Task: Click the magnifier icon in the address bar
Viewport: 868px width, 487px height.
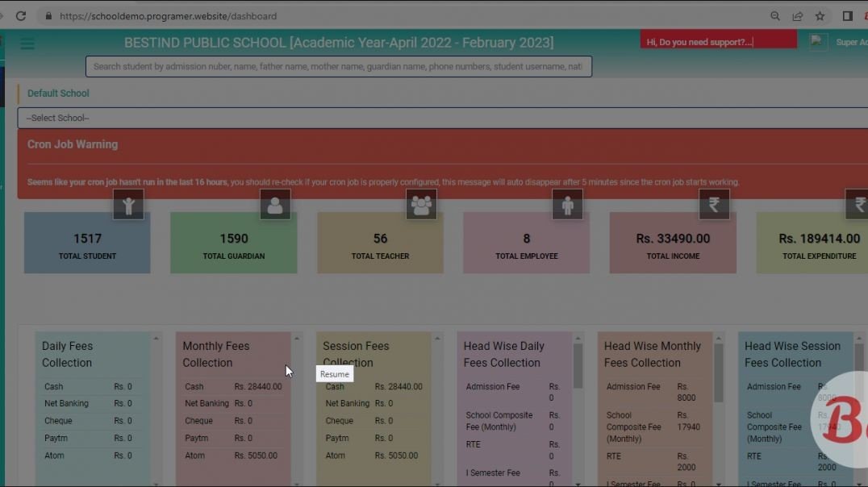Action: [774, 15]
